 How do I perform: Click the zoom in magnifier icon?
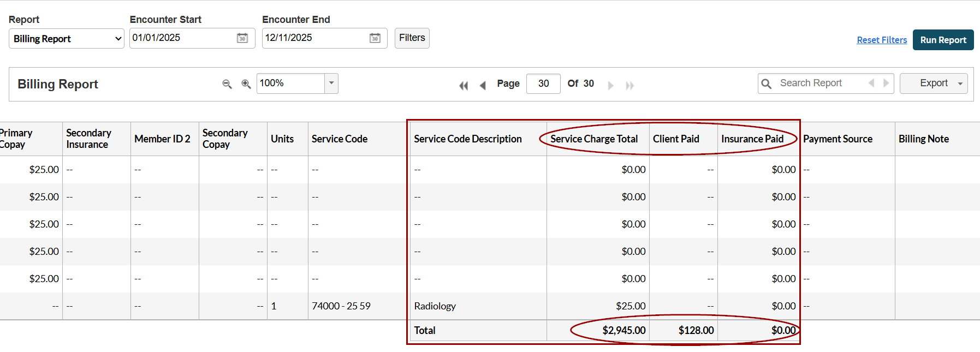point(246,84)
